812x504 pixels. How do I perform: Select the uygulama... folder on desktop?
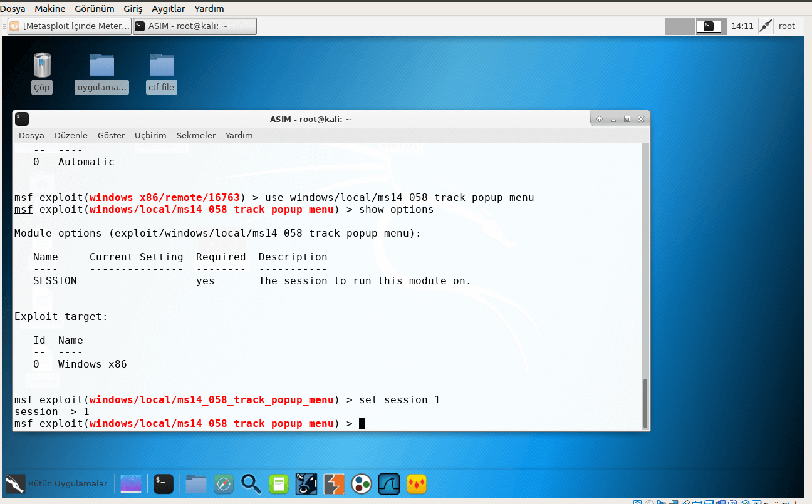(102, 73)
